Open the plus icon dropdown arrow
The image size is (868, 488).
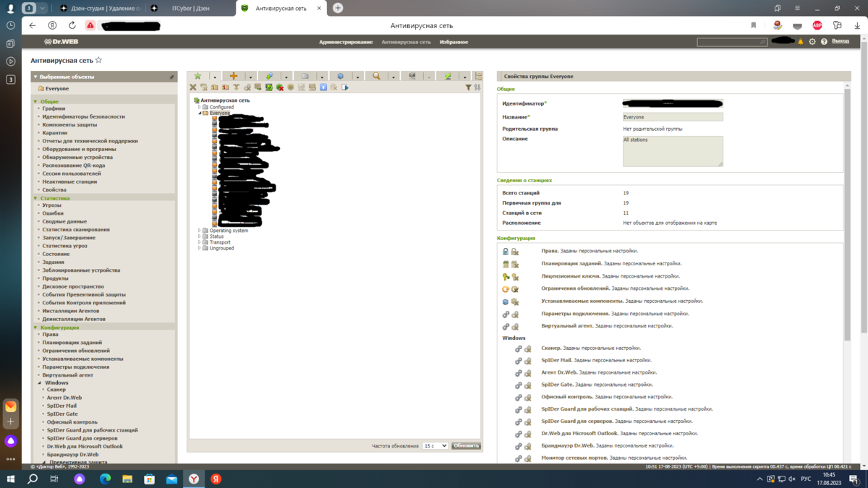tap(250, 77)
